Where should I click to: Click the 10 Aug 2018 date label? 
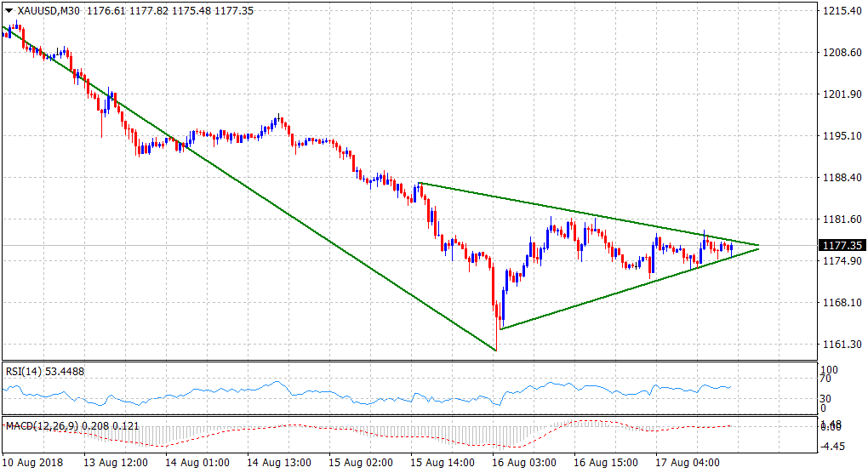click(34, 462)
